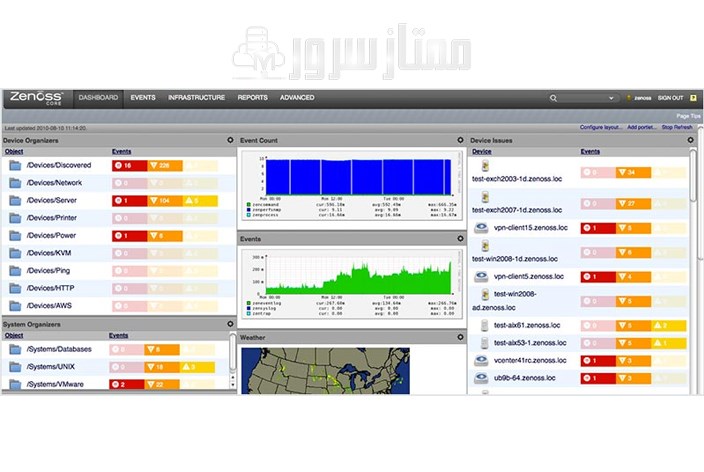704x472 pixels.
Task: Open the Advanced tab
Action: [297, 97]
